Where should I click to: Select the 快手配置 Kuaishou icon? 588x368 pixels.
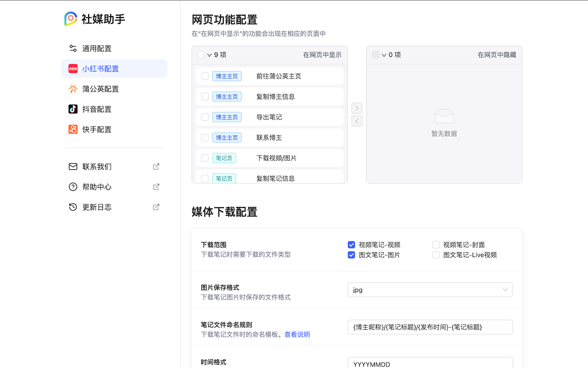73,129
